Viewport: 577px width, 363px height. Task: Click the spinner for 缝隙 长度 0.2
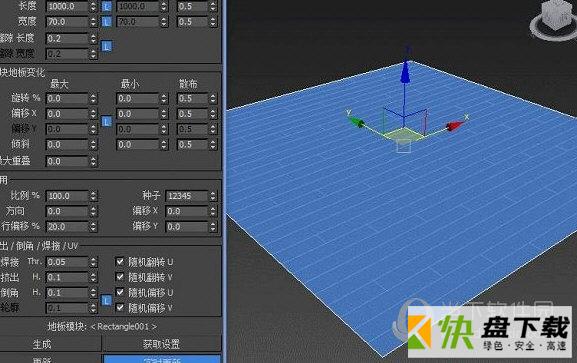tap(93, 38)
